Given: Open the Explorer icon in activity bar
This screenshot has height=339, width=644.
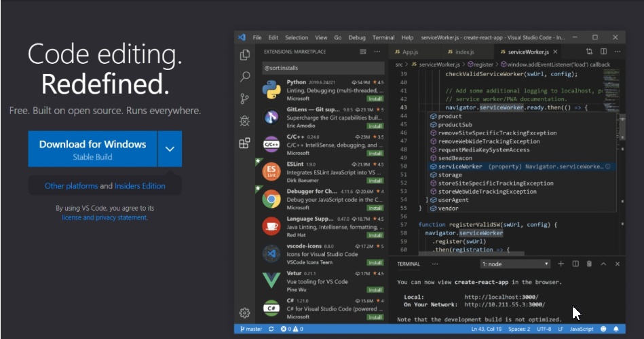Looking at the screenshot, I should click(245, 55).
